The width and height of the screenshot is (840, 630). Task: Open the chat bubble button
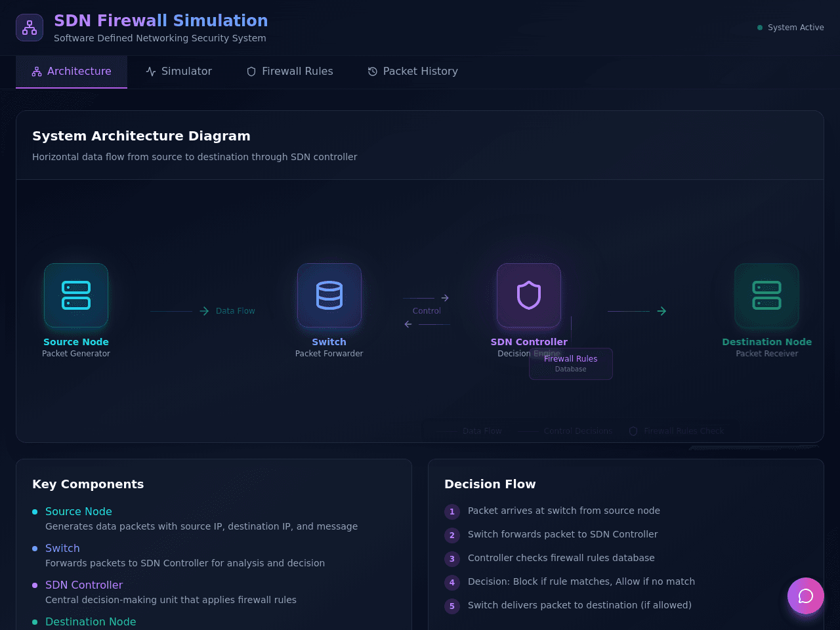click(806, 596)
